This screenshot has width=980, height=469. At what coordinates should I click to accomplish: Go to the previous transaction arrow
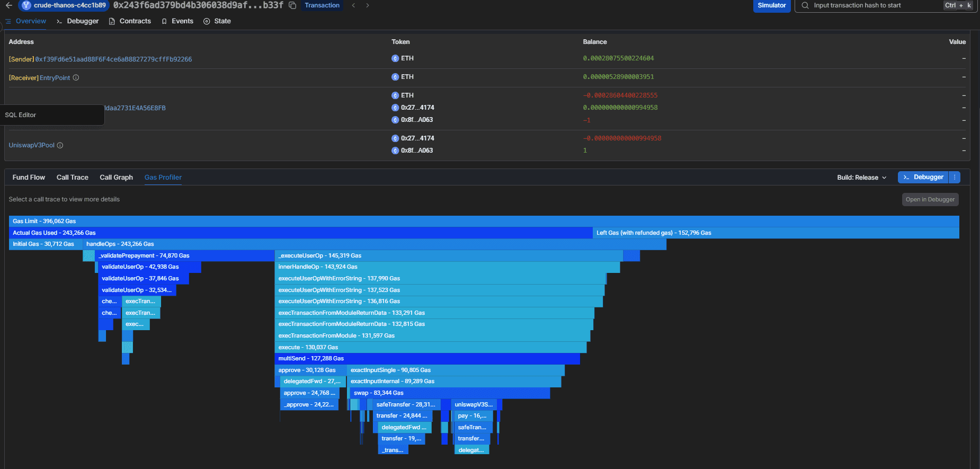click(353, 5)
